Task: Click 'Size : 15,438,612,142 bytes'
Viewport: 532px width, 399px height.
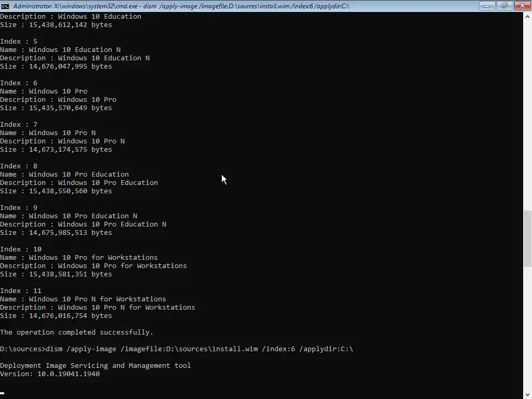Action: coord(56,25)
